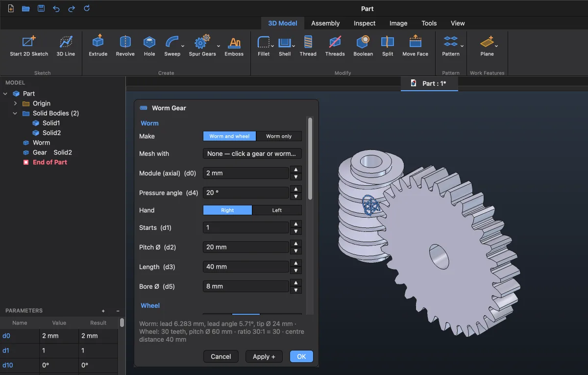Start a new 2D Sketch
This screenshot has height=375, width=588.
click(29, 46)
